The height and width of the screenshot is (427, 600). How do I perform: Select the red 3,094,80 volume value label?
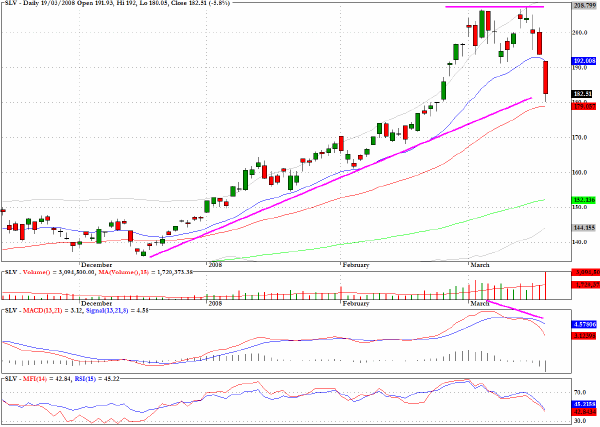tap(585, 272)
